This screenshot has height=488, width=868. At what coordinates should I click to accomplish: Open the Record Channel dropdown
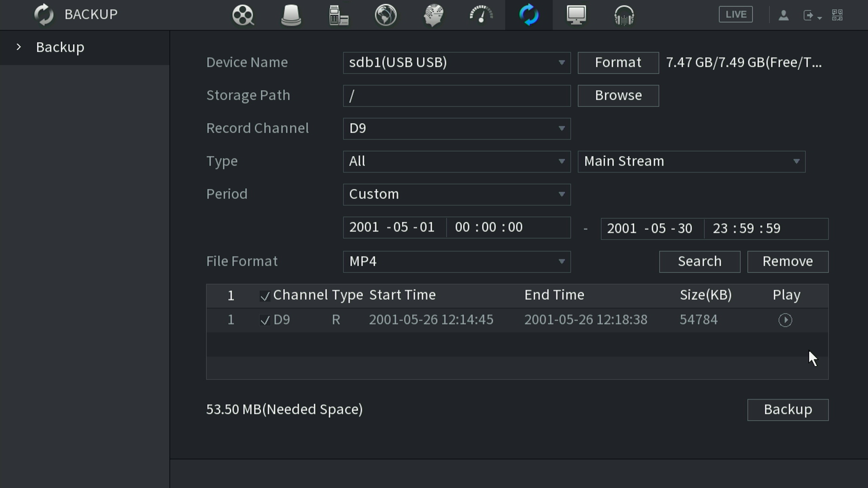point(456,129)
